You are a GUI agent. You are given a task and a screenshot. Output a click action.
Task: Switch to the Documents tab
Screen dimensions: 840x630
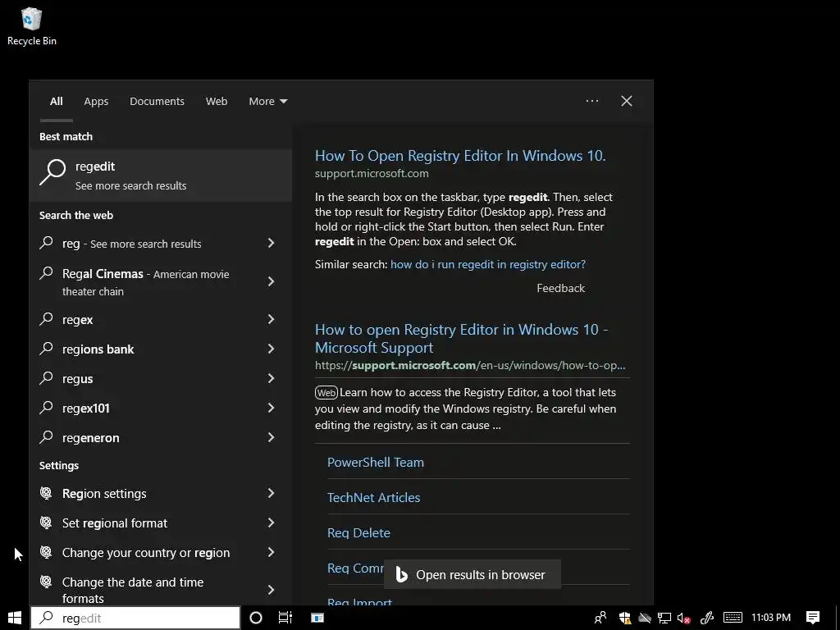[x=157, y=101]
